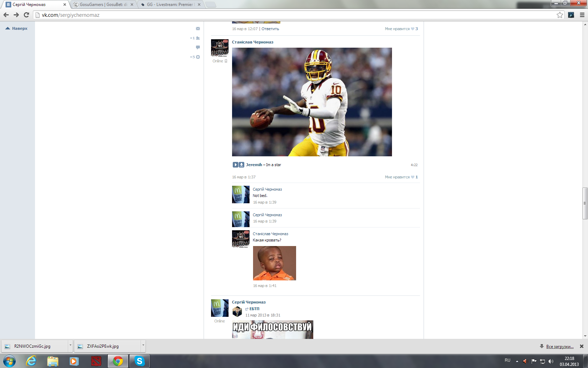Open the Chrome menu

[x=582, y=15]
